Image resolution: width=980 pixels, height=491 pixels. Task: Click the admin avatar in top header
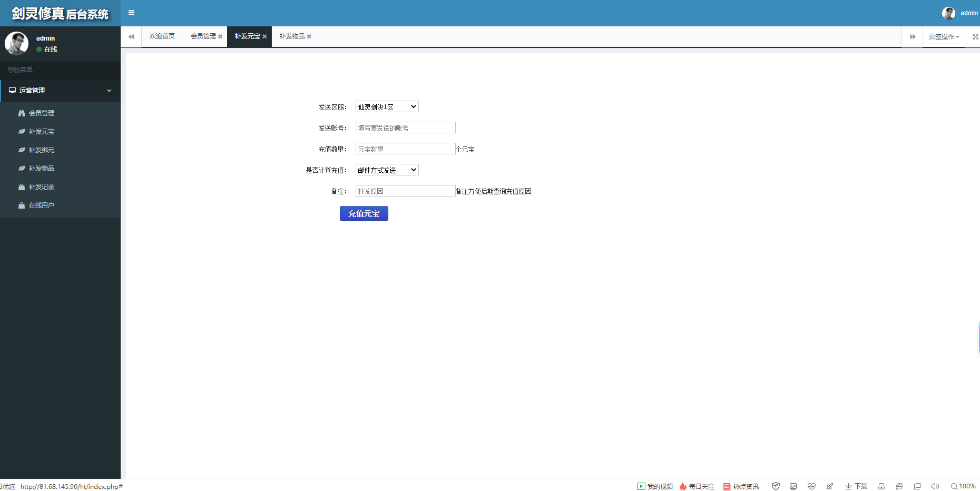[948, 13]
